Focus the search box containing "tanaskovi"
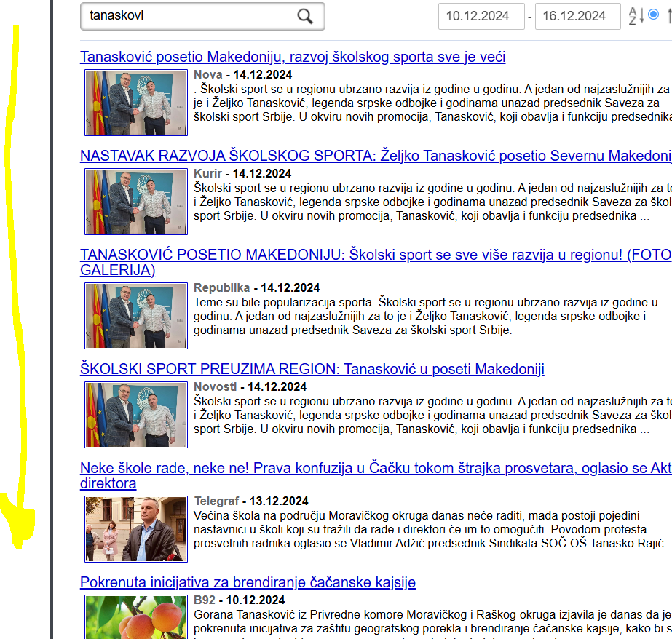The width and height of the screenshot is (672, 639). 202,16
